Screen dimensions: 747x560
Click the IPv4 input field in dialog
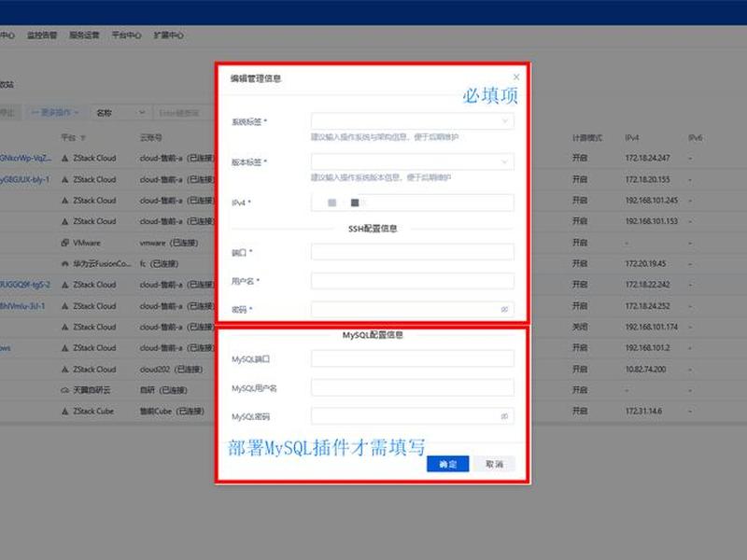coord(412,203)
